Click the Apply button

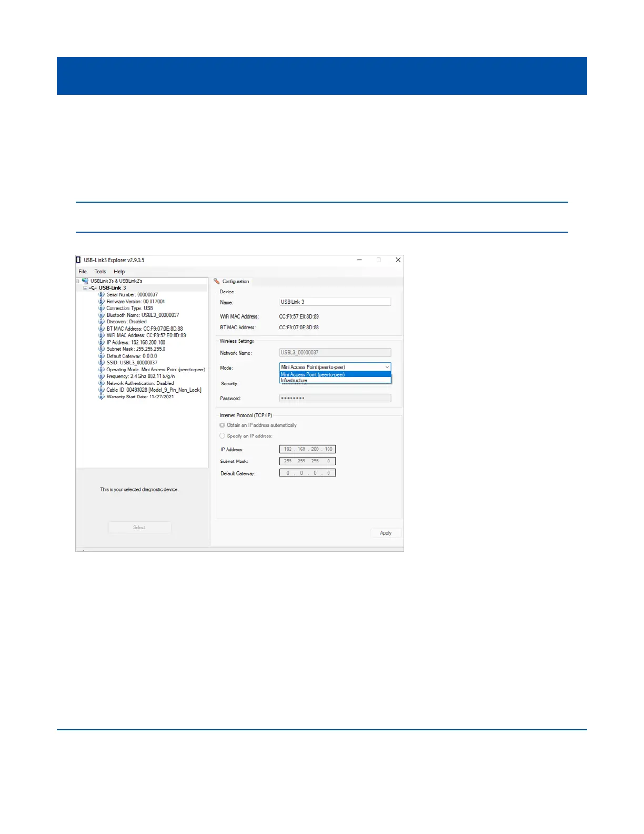pyautogui.click(x=386, y=533)
